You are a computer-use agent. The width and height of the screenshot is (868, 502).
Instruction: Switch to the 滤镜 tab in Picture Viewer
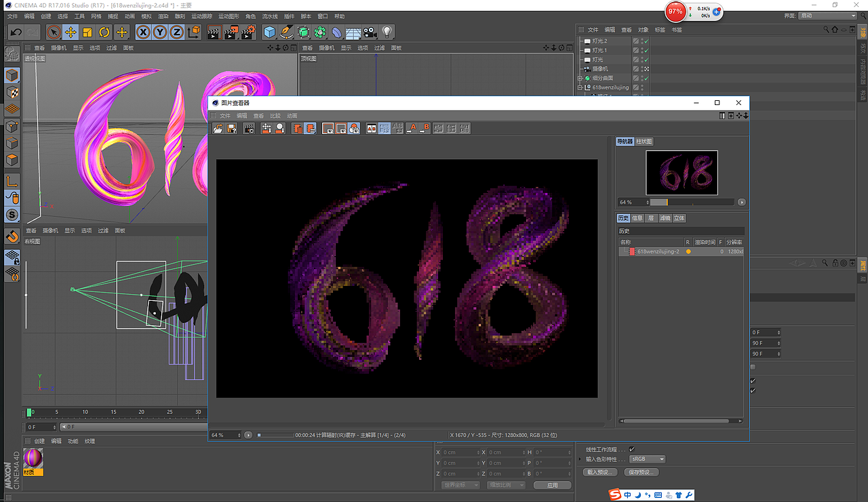click(665, 218)
